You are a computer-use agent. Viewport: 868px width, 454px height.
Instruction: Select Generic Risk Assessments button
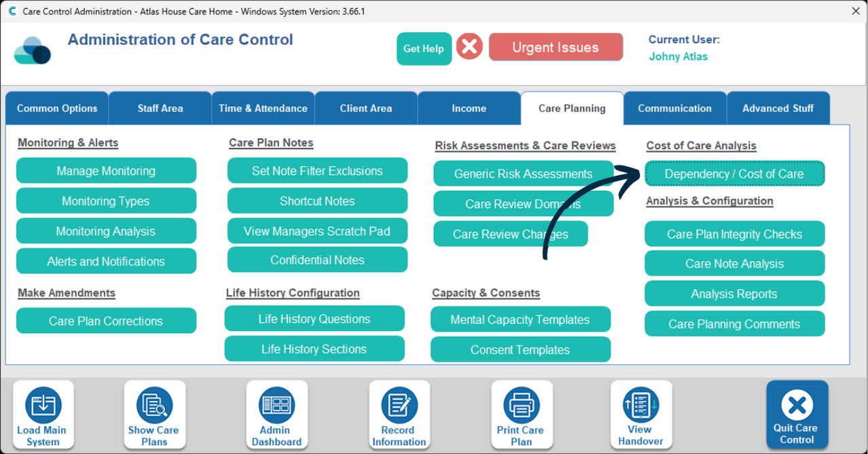coord(523,174)
